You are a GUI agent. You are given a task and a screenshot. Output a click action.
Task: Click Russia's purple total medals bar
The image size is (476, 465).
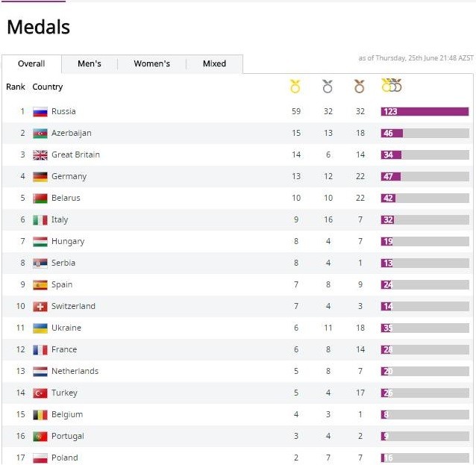coord(425,112)
